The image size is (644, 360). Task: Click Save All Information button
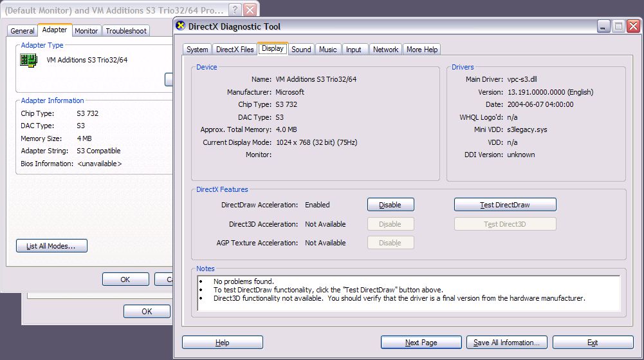tap(506, 343)
